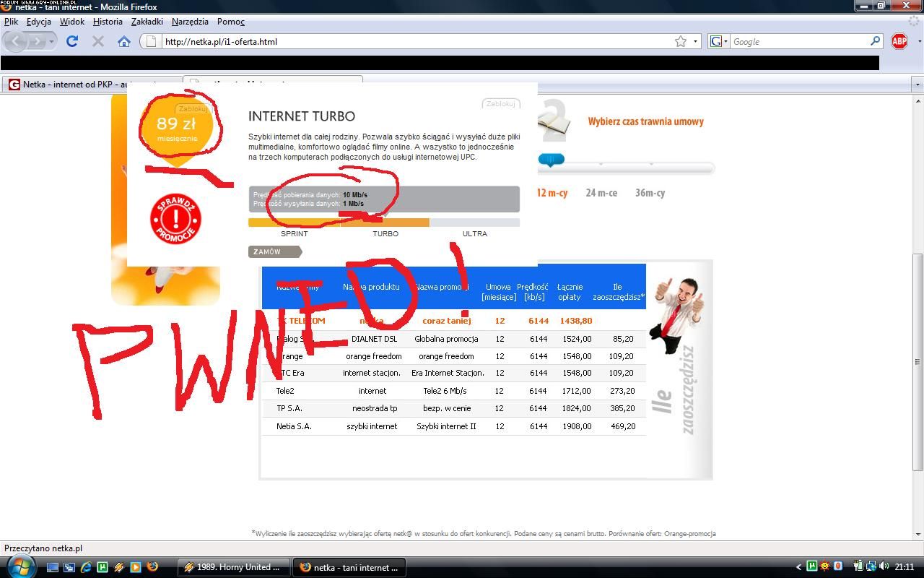Viewport: 924px width, 578px height.
Task: Click the 'neostrada tp' product cell
Action: pos(375,408)
